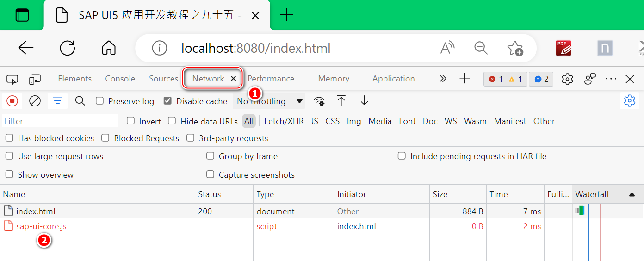Screen dimensions: 644x261
Task: Close the DevTools panel
Action: (x=630, y=79)
